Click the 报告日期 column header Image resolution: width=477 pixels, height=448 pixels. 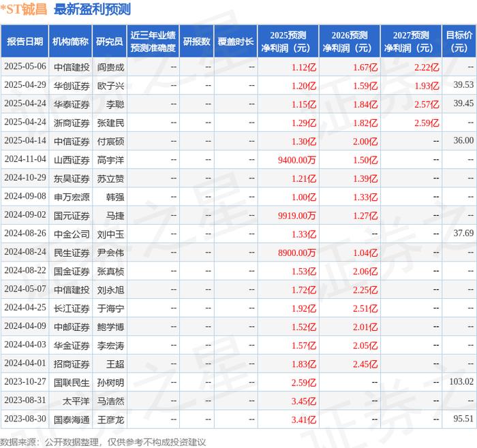point(25,42)
